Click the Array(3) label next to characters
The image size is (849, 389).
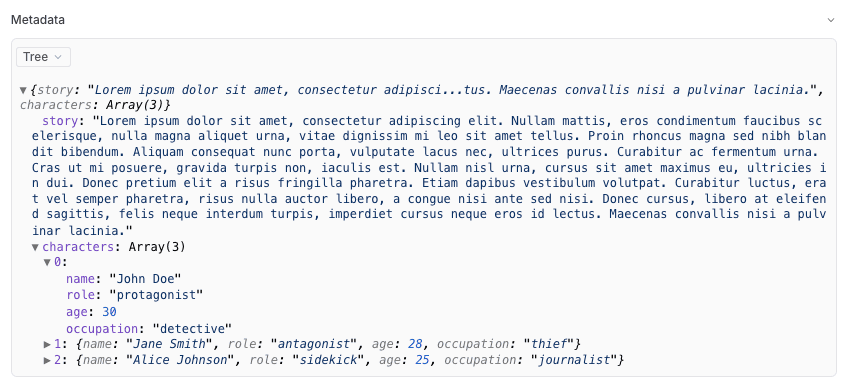[x=157, y=247]
